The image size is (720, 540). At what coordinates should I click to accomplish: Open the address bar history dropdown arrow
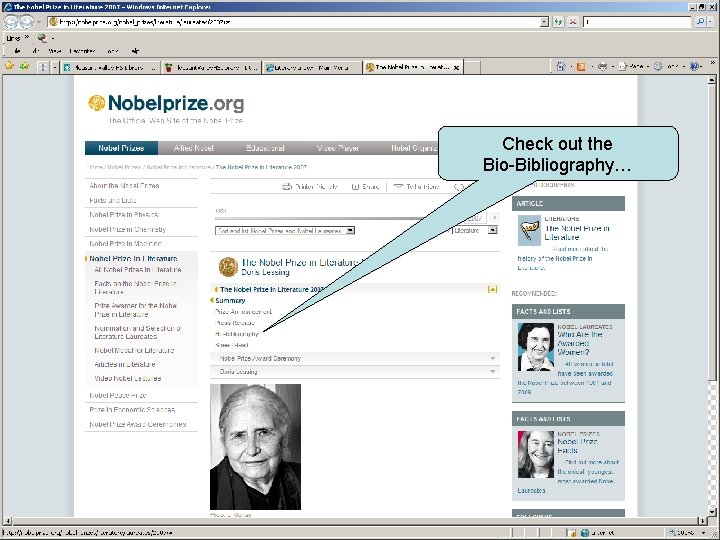point(544,22)
